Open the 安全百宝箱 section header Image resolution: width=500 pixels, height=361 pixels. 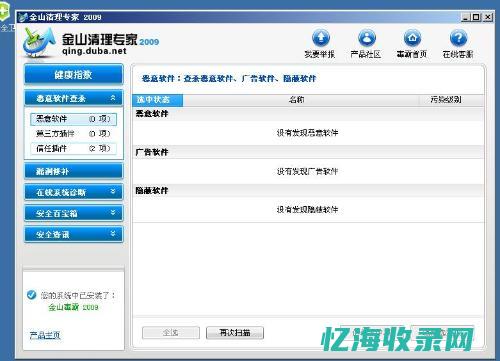[74, 213]
